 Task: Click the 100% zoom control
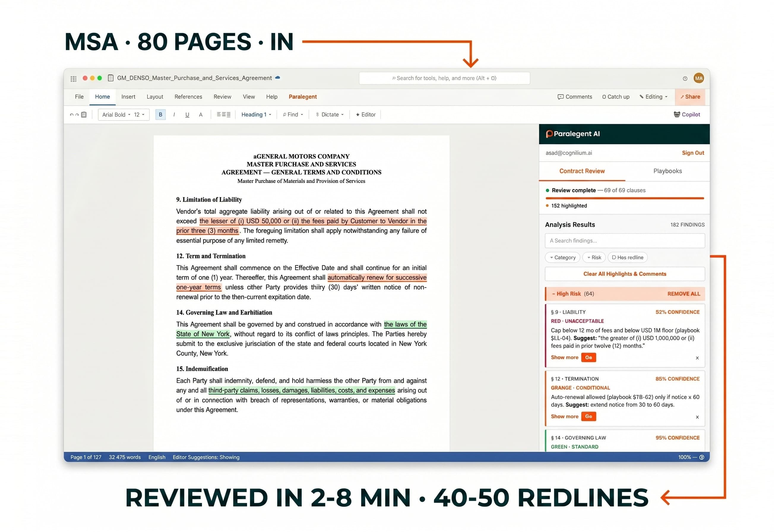[684, 458]
